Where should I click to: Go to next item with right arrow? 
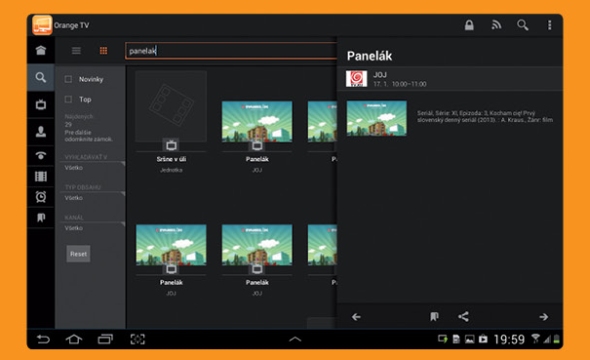(x=543, y=317)
